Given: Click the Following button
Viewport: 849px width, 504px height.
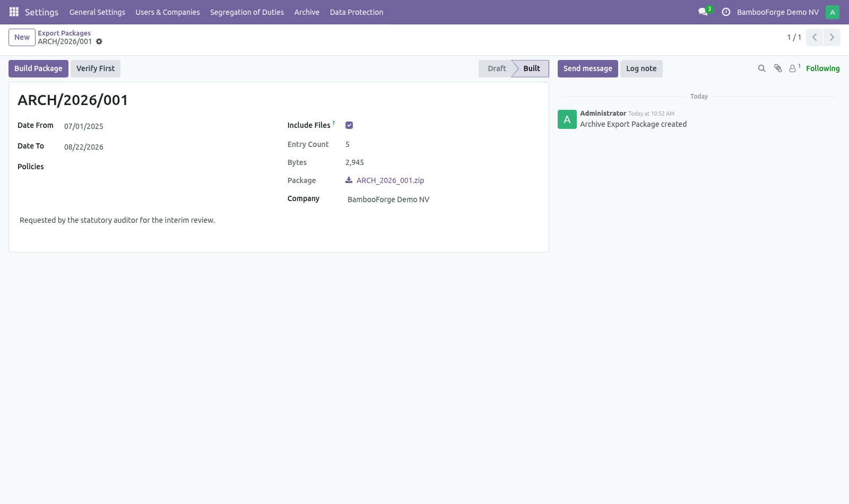Looking at the screenshot, I should [823, 68].
